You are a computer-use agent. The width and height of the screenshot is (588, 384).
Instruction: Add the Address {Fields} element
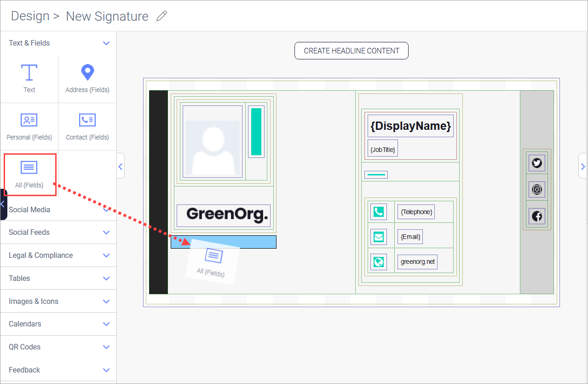pos(87,78)
